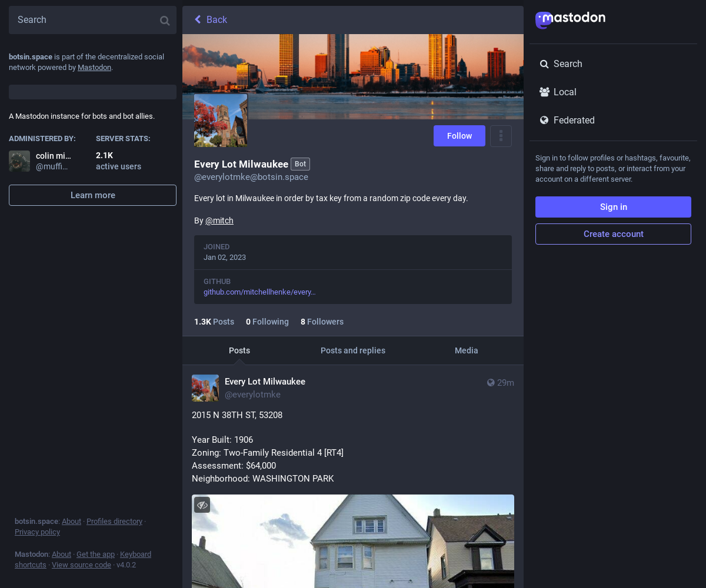Open the Mastodon link in server description
Image resolution: width=706 pixels, height=588 pixels.
click(x=94, y=68)
